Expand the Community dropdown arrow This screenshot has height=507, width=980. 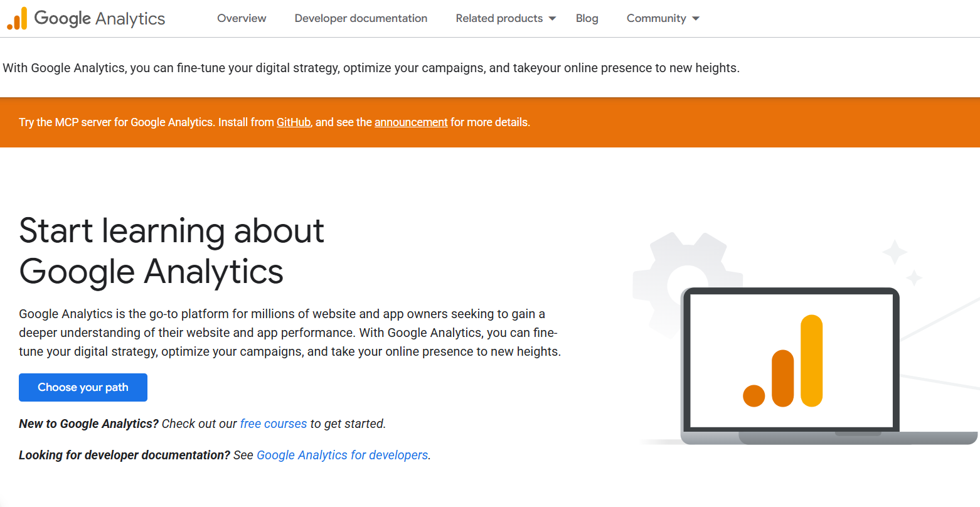click(x=696, y=19)
